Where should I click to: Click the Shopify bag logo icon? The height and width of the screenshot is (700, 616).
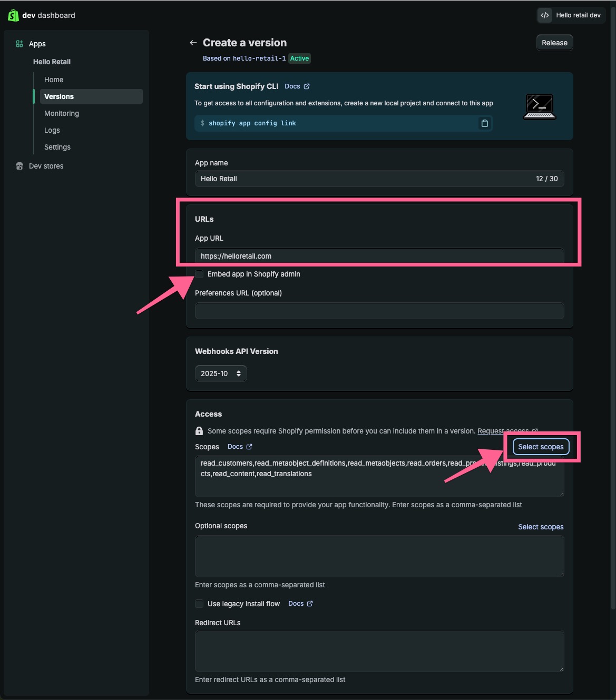pos(13,15)
